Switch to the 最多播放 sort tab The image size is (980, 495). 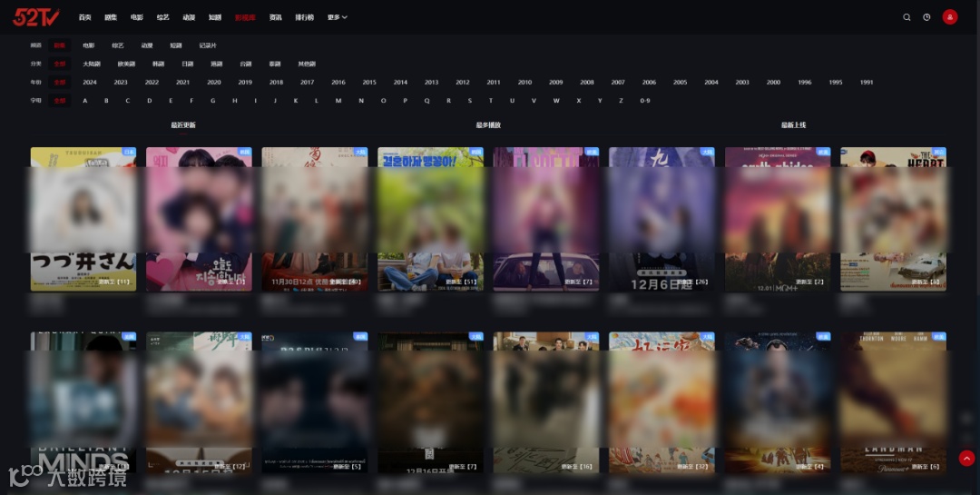[x=488, y=125]
